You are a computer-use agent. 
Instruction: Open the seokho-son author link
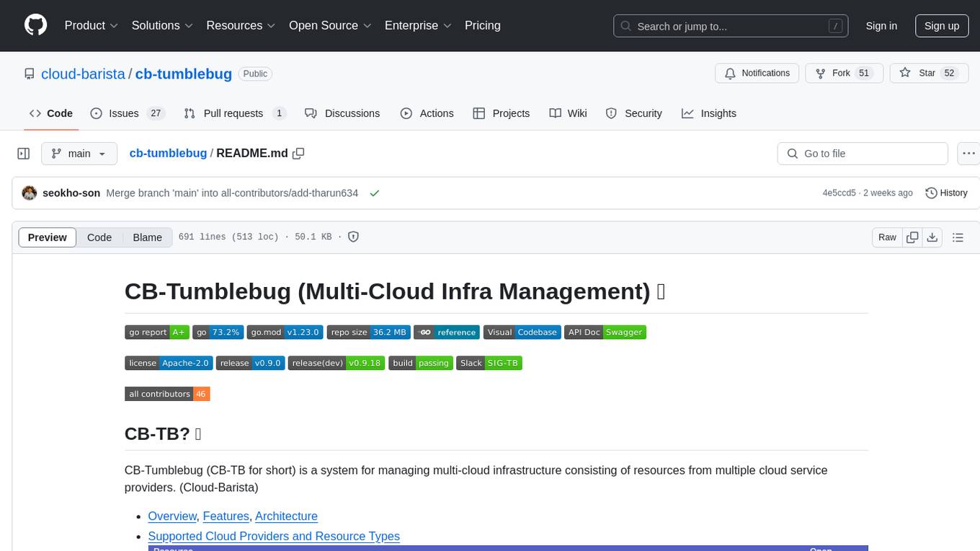(71, 193)
